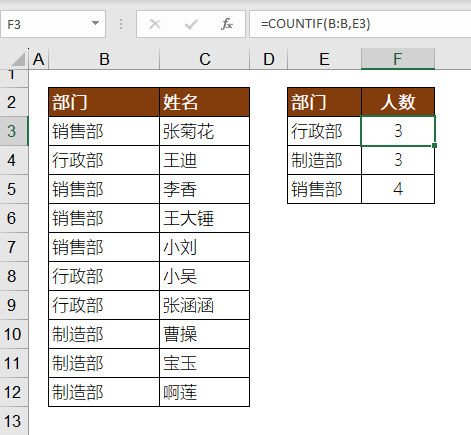Click cell 制造部 beside 曹操
The height and width of the screenshot is (435, 471).
[104, 334]
